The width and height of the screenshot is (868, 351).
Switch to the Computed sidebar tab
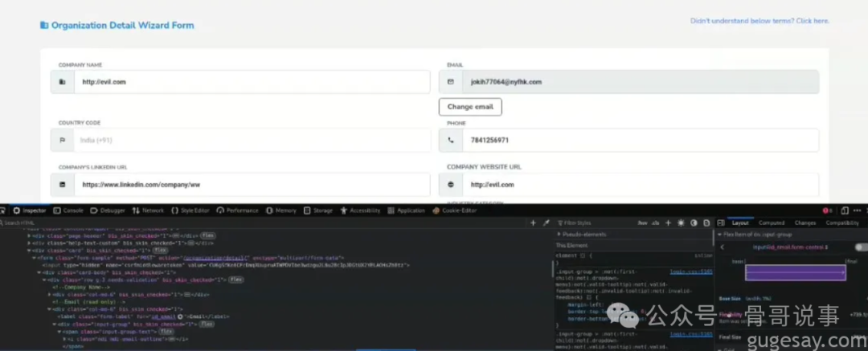pos(772,222)
